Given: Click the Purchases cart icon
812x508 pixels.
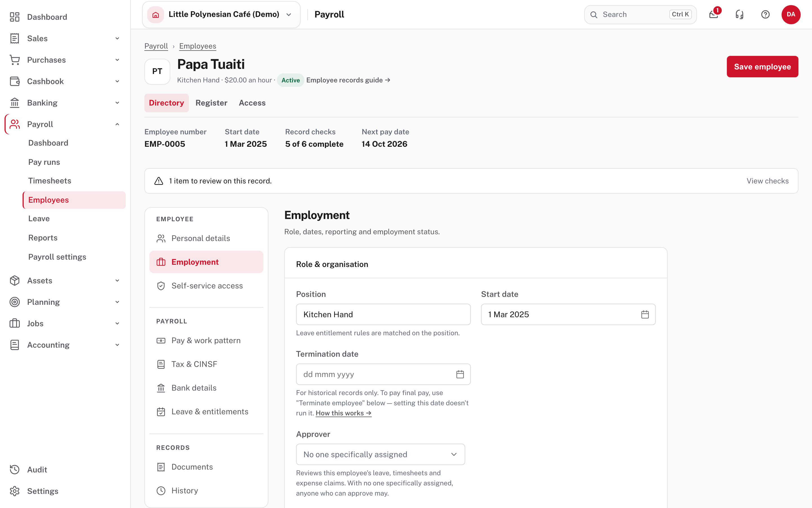Looking at the screenshot, I should (14, 60).
